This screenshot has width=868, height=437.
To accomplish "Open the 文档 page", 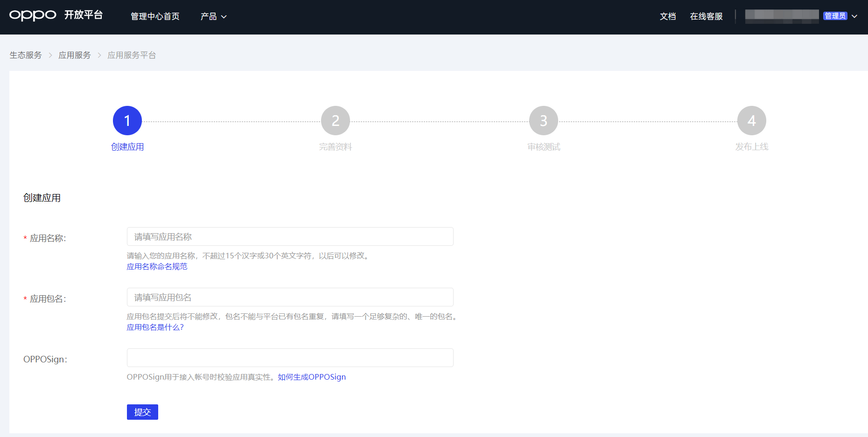I will (x=667, y=16).
